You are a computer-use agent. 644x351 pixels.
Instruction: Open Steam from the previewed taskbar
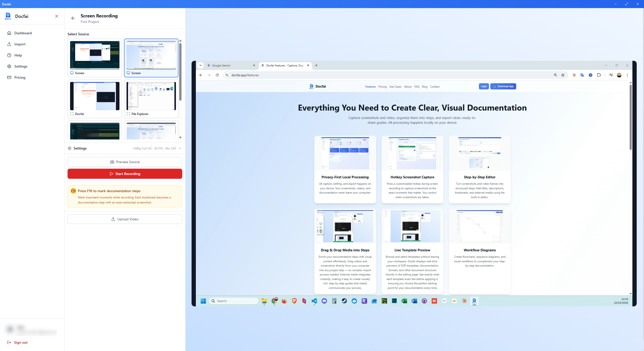344,301
